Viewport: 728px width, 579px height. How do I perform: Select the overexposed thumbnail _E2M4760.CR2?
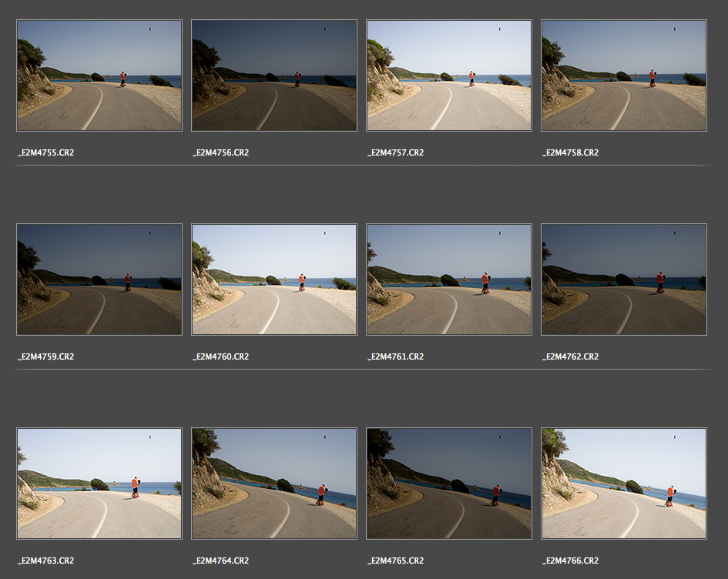point(274,279)
